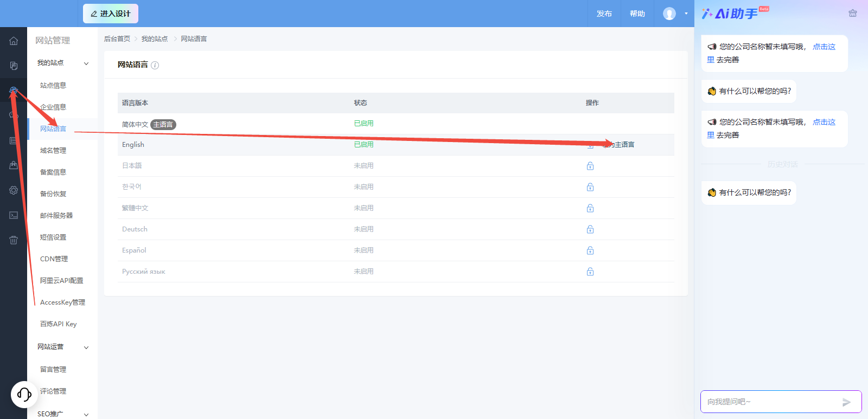This screenshot has width=868, height=419.
Task: Click the user avatar icon in header
Action: coord(669,14)
